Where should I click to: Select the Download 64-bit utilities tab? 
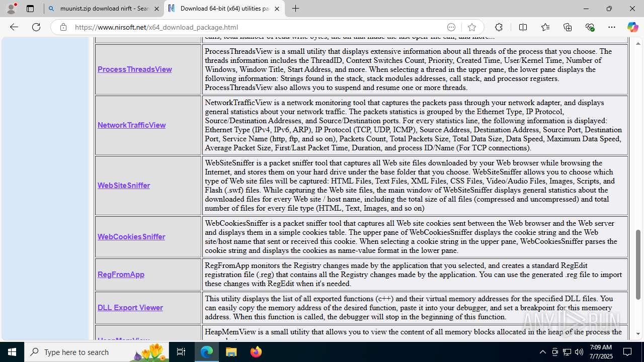[x=224, y=9]
